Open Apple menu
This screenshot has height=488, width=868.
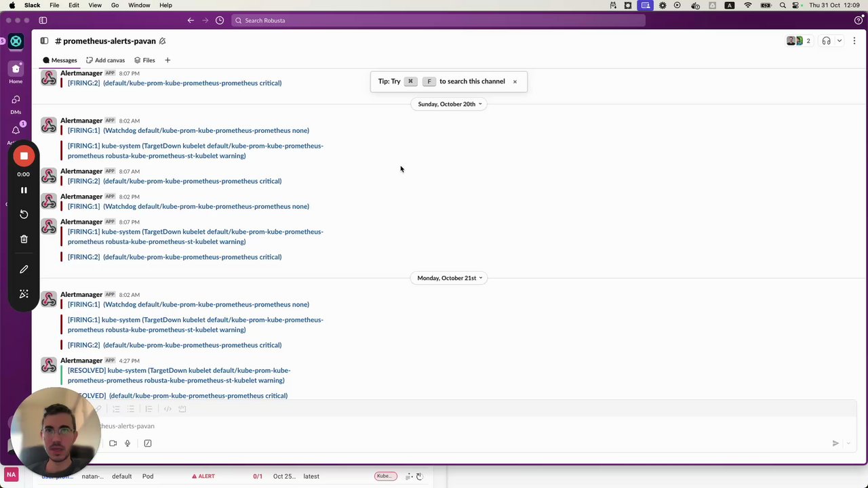(x=12, y=5)
